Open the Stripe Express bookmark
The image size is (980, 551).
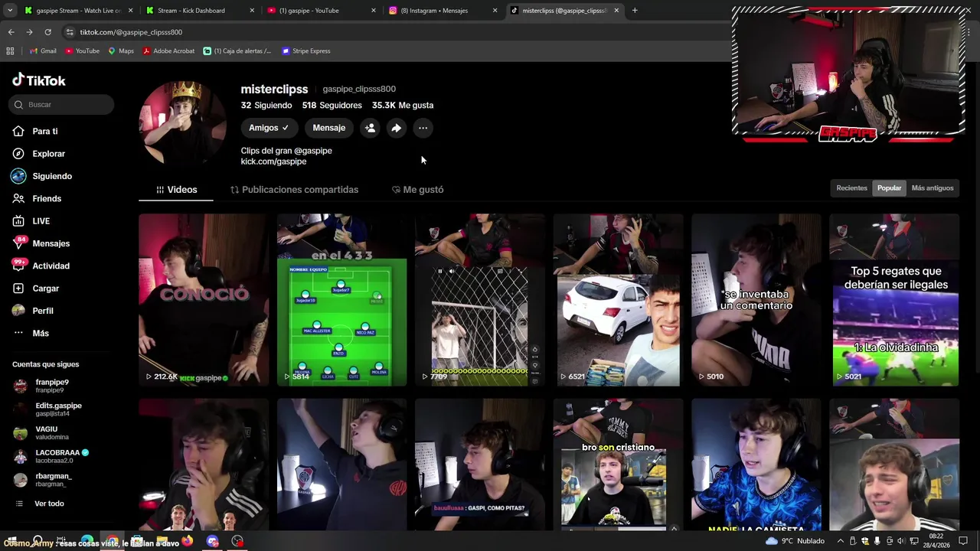[305, 51]
